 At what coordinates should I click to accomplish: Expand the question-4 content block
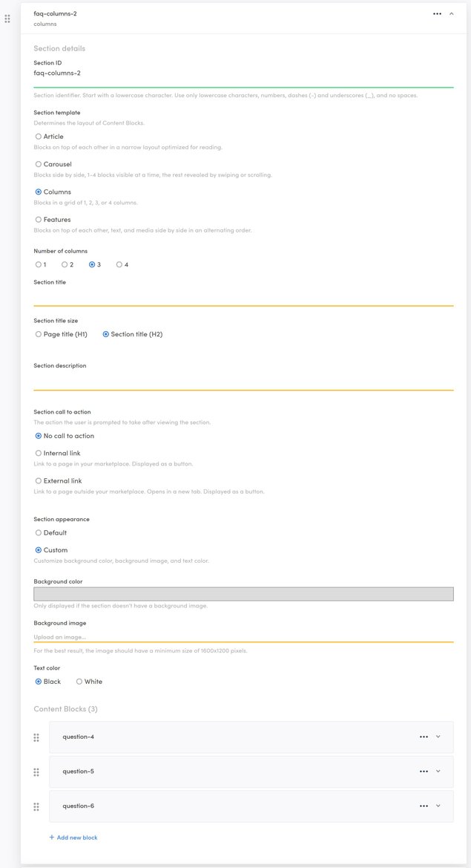click(x=438, y=737)
